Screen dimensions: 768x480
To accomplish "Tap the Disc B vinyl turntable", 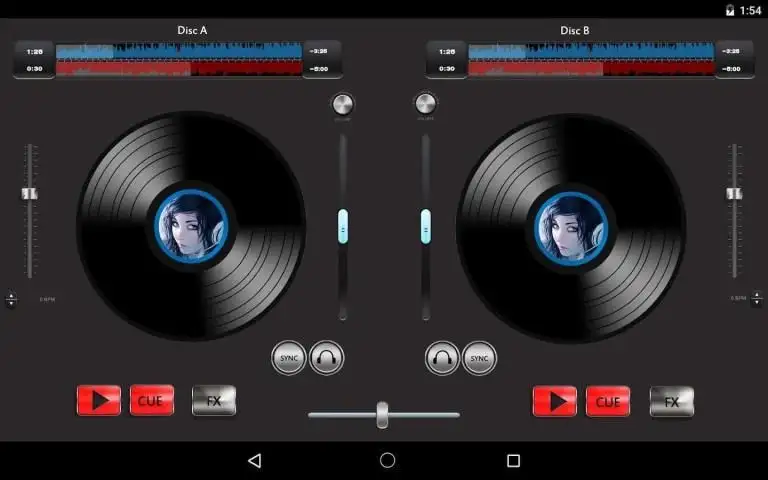I will (x=571, y=228).
